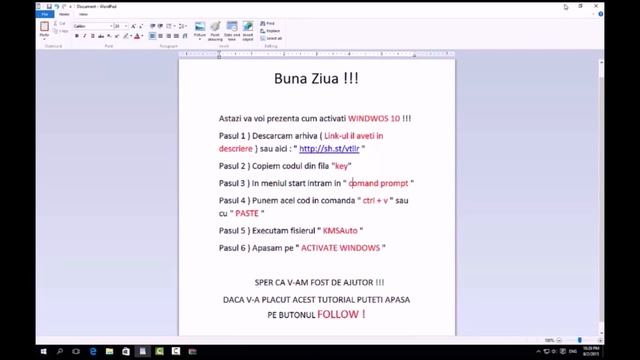The image size is (640, 360).
Task: Click the Cut scissors icon
Action: pyautogui.click(x=56, y=23)
